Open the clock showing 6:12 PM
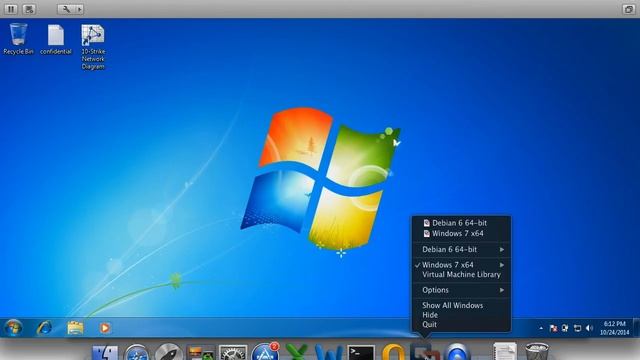 pyautogui.click(x=614, y=328)
